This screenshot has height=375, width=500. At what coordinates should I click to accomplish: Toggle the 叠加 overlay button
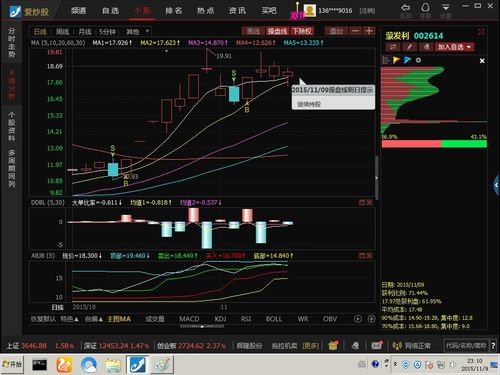pos(336,31)
